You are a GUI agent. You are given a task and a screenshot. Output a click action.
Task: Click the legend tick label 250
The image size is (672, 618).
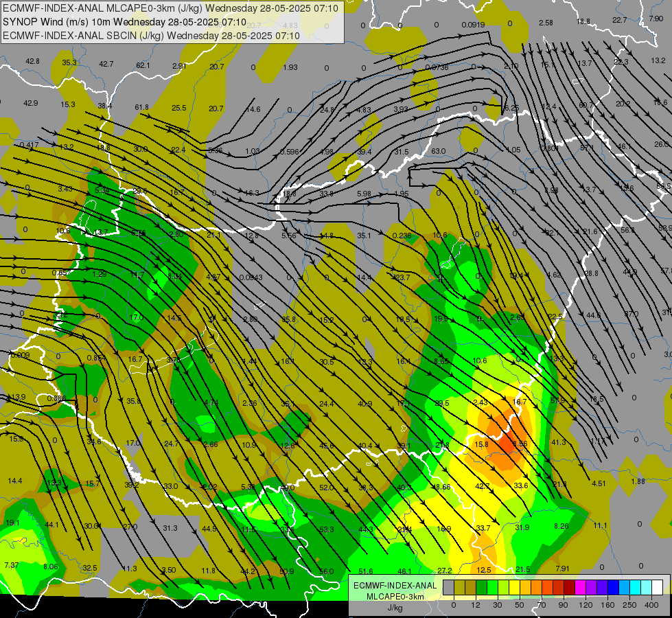tap(629, 605)
